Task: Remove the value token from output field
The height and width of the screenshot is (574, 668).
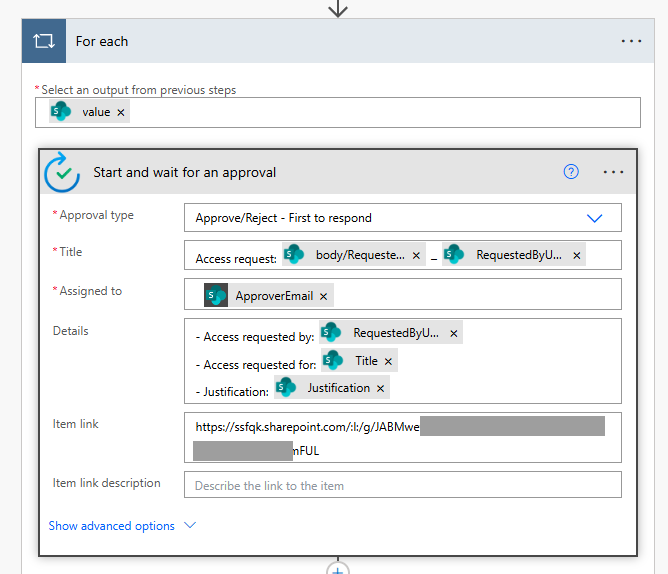Action: (x=121, y=112)
